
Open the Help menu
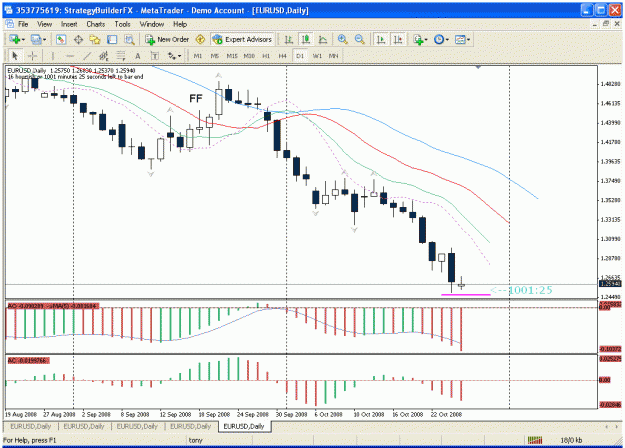[x=180, y=24]
